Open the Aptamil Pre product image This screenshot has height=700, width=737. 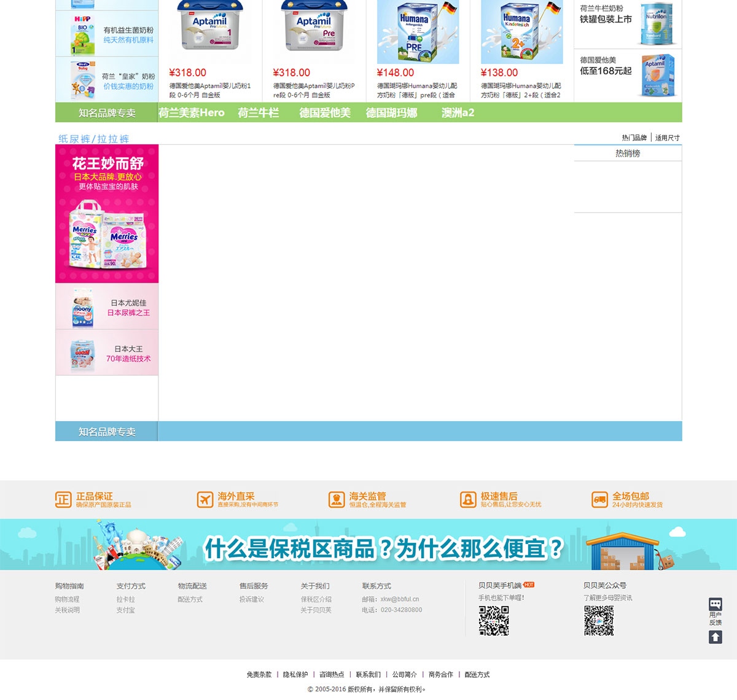(x=314, y=31)
